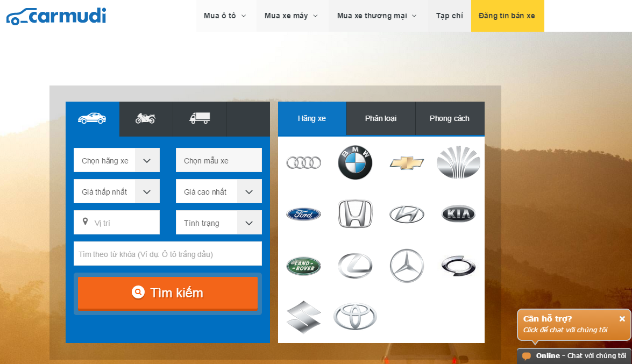
Task: Click the orange 'Tìm kiếm' search button
Action: point(168,293)
